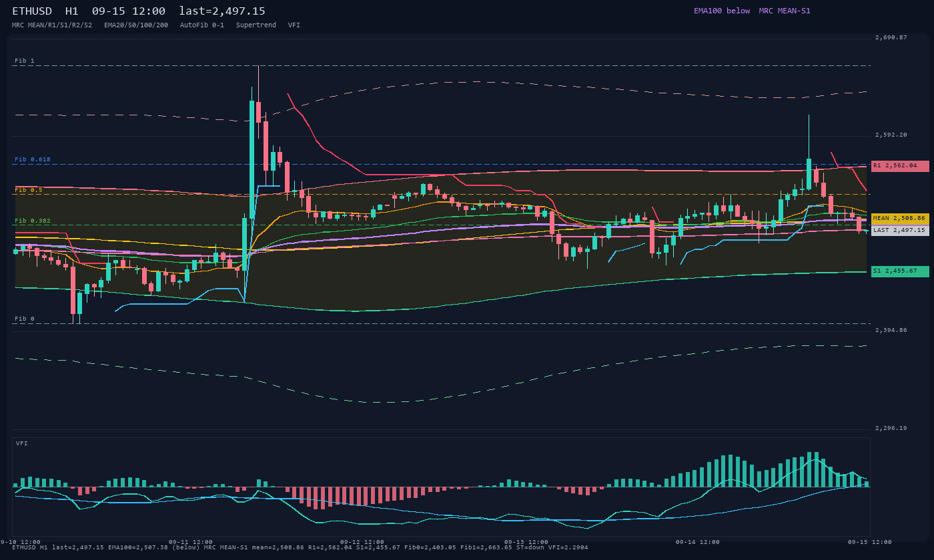Screen dimensions: 934x560
Task: Click the 2,592.20 price axis label
Action: (891, 135)
